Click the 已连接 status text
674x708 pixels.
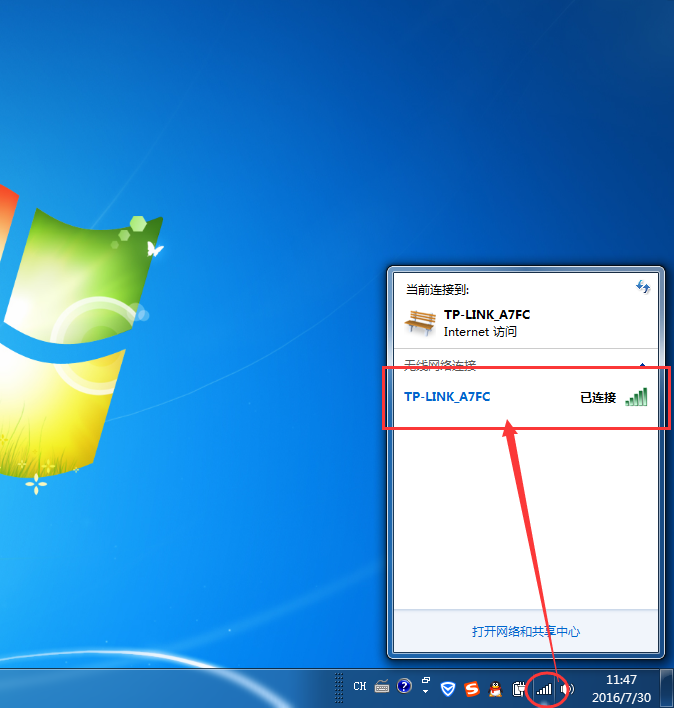pyautogui.click(x=598, y=397)
